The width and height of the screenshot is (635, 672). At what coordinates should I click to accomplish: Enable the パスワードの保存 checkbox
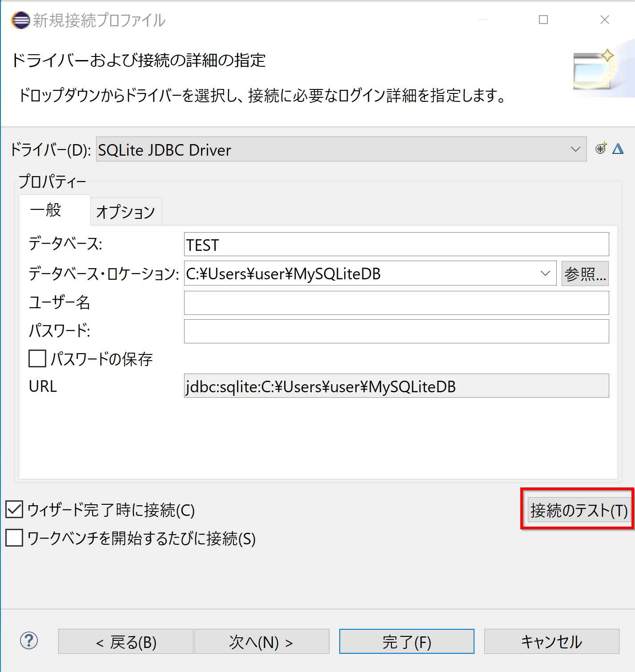37,358
